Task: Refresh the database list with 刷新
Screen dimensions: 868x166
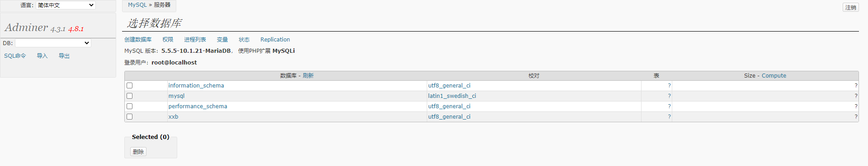Action: pos(308,76)
